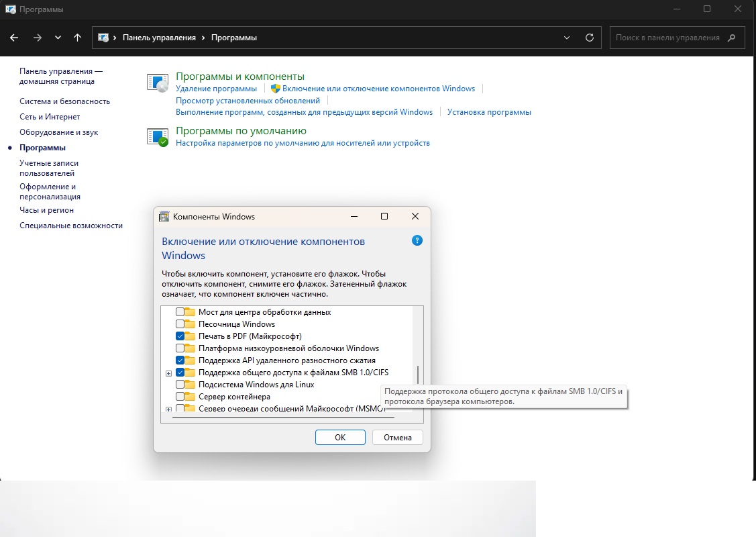The image size is (756, 537).
Task: Open 'Программы и компоненты' heading link
Action: point(240,77)
